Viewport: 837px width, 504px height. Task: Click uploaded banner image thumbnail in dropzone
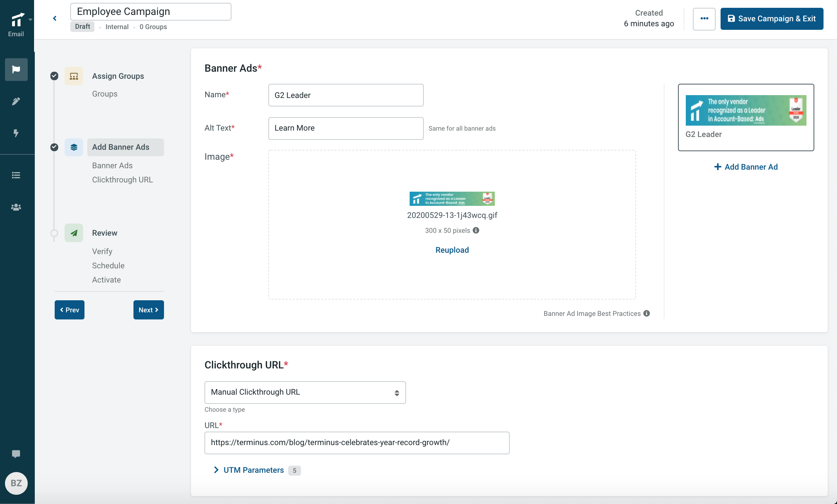(452, 199)
